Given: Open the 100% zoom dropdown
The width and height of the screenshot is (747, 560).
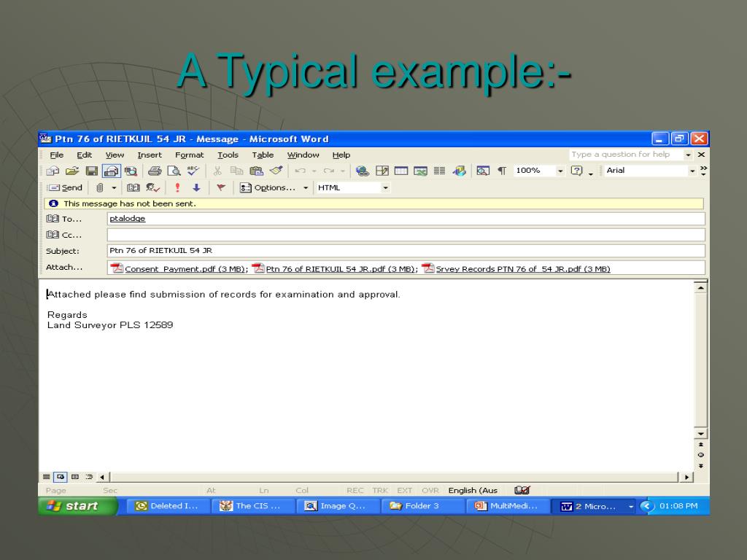Looking at the screenshot, I should [x=560, y=171].
